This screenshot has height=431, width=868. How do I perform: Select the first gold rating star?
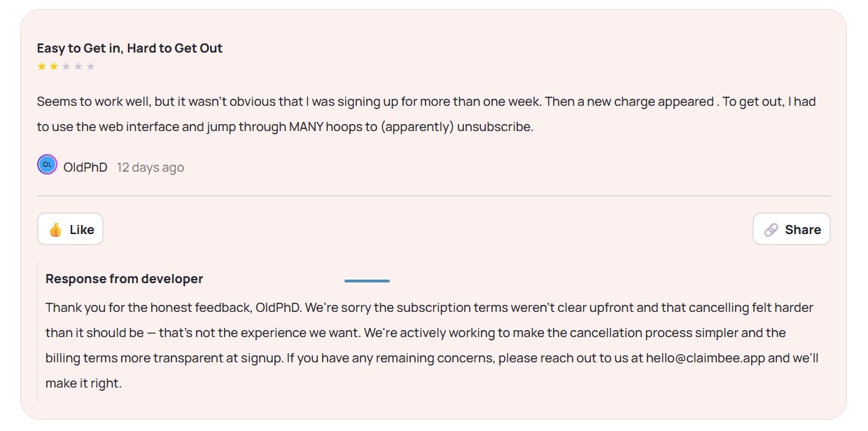[41, 67]
